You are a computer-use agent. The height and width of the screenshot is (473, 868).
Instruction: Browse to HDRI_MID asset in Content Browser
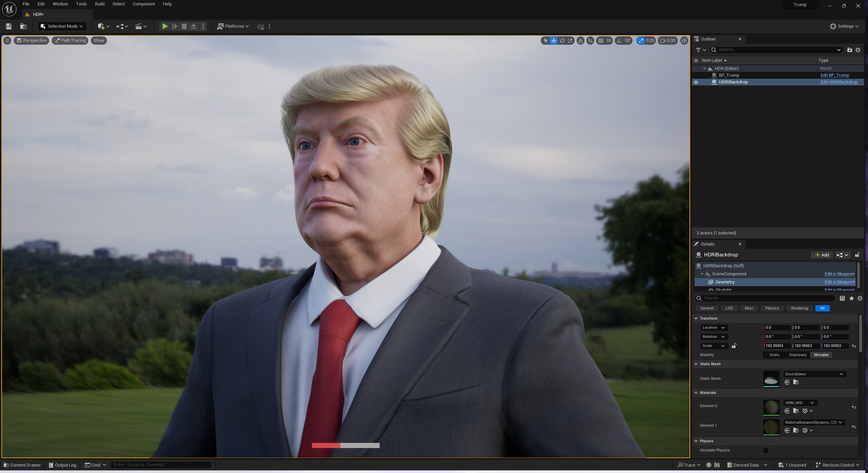[796, 411]
